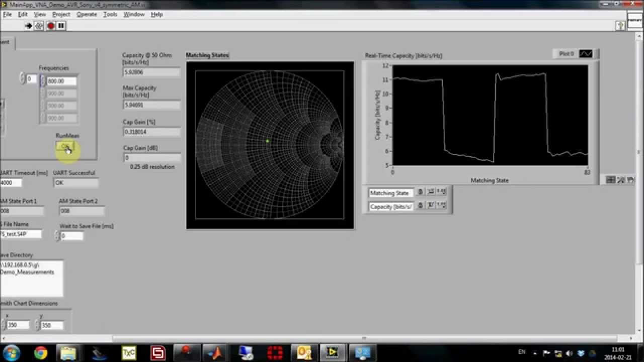This screenshot has height=362, width=644.
Task: Click the 800.00 frequency input field
Action: [x=62, y=81]
